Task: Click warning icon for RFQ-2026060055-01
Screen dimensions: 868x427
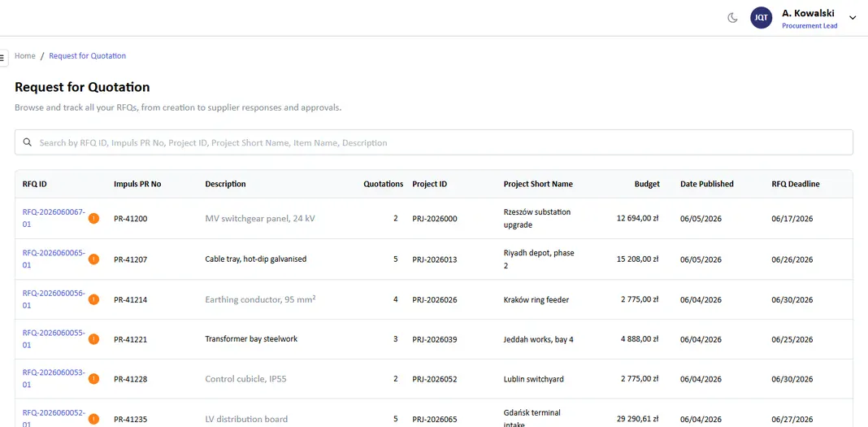Action: point(93,339)
